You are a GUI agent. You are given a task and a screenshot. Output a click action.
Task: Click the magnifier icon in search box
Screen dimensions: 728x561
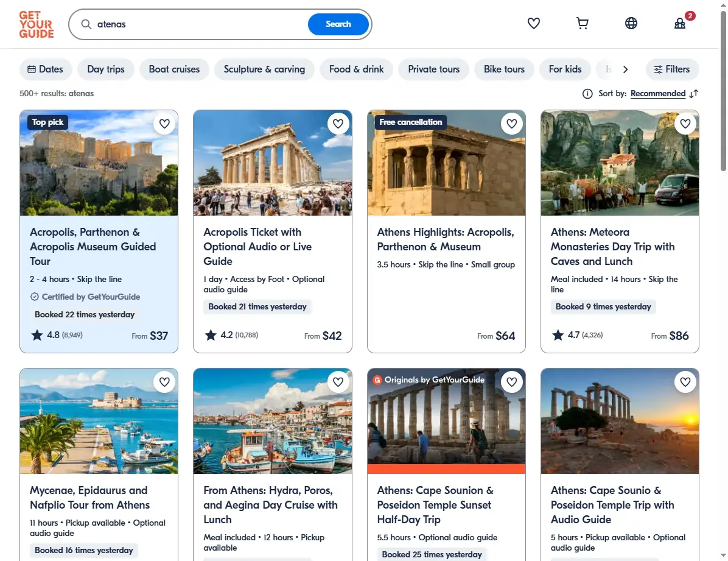(x=86, y=24)
